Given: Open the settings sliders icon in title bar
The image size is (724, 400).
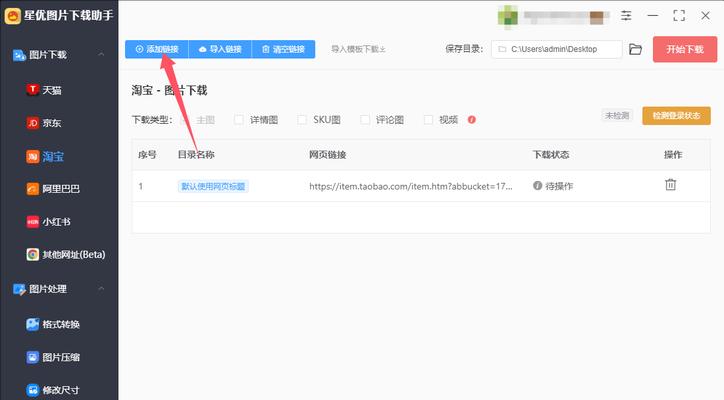Looking at the screenshot, I should click(x=626, y=16).
